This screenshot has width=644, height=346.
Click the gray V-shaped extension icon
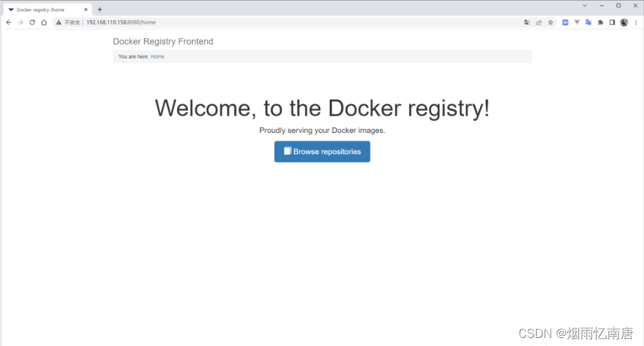577,22
